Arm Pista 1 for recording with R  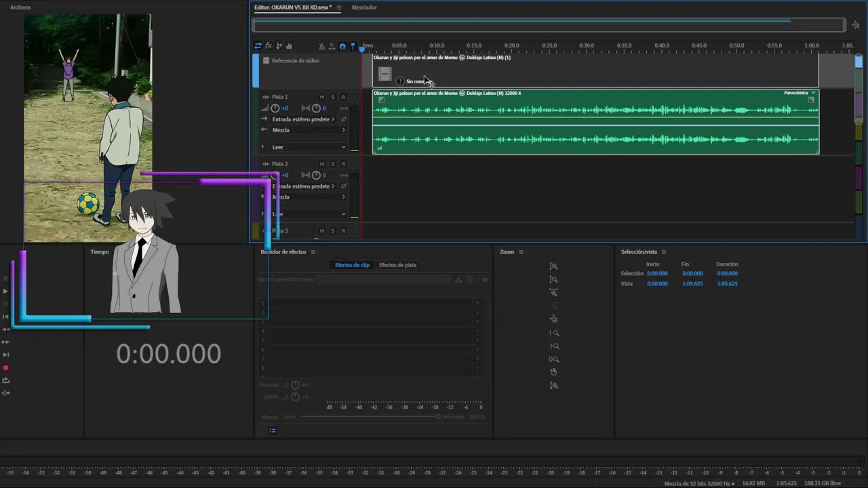point(344,97)
